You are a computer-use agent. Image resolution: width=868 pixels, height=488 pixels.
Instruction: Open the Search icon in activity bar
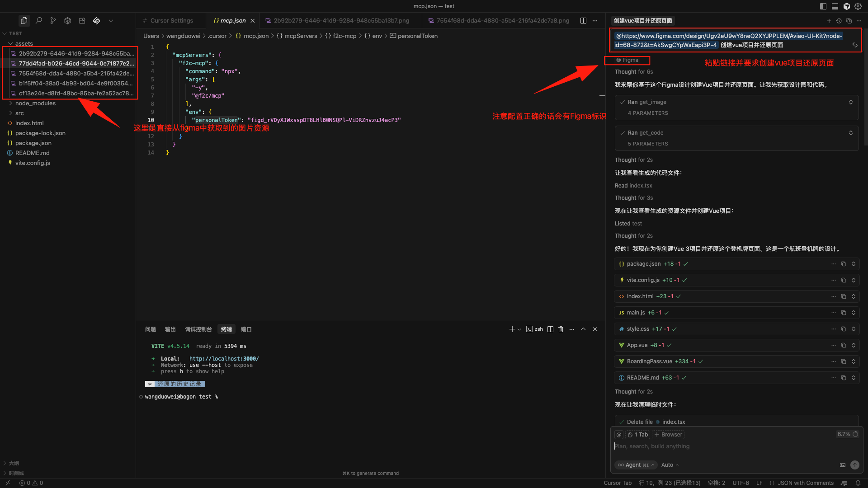pos(39,21)
